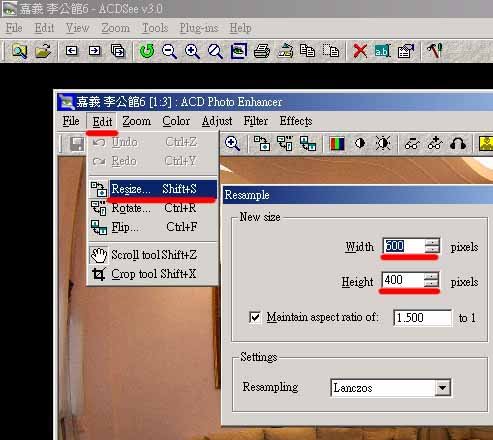The width and height of the screenshot is (493, 440).
Task: Open ACDSee's Help menu
Action: pyautogui.click(x=240, y=28)
